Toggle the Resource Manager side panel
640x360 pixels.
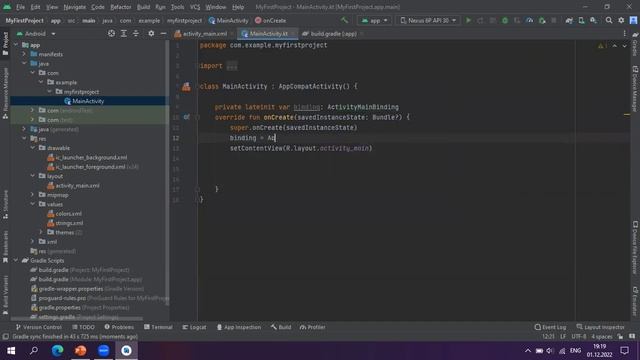click(x=5, y=93)
